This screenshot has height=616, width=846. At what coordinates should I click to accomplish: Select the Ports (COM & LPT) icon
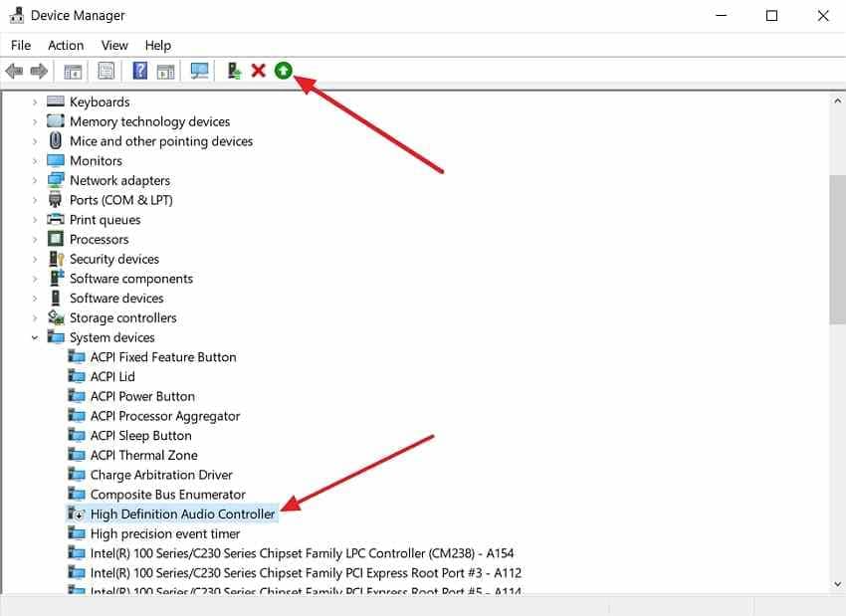coord(56,200)
